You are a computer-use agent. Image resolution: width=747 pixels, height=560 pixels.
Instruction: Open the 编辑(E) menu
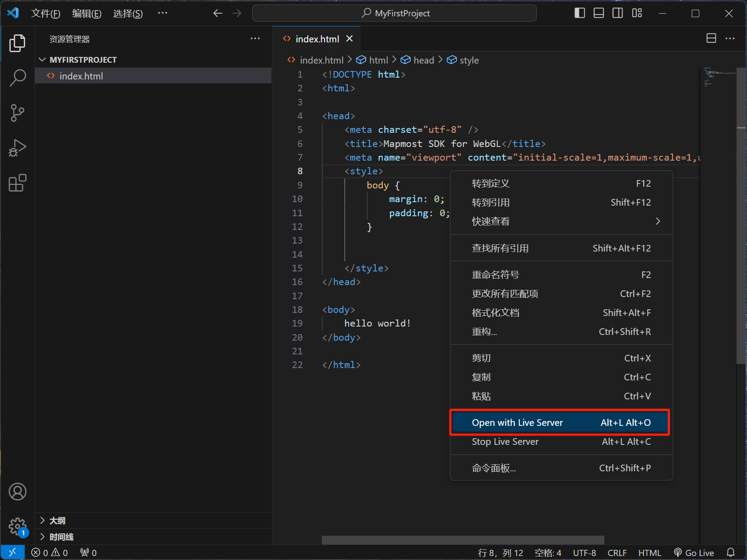tap(87, 14)
